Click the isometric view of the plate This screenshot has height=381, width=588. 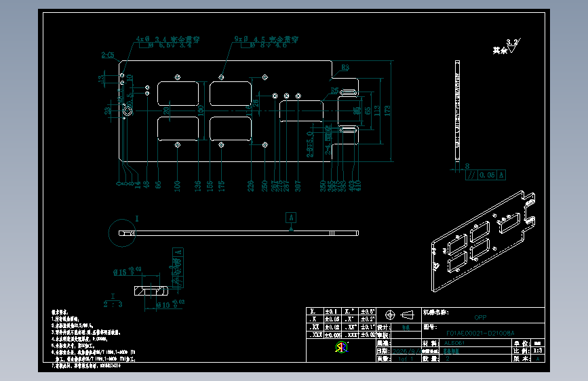484,241
